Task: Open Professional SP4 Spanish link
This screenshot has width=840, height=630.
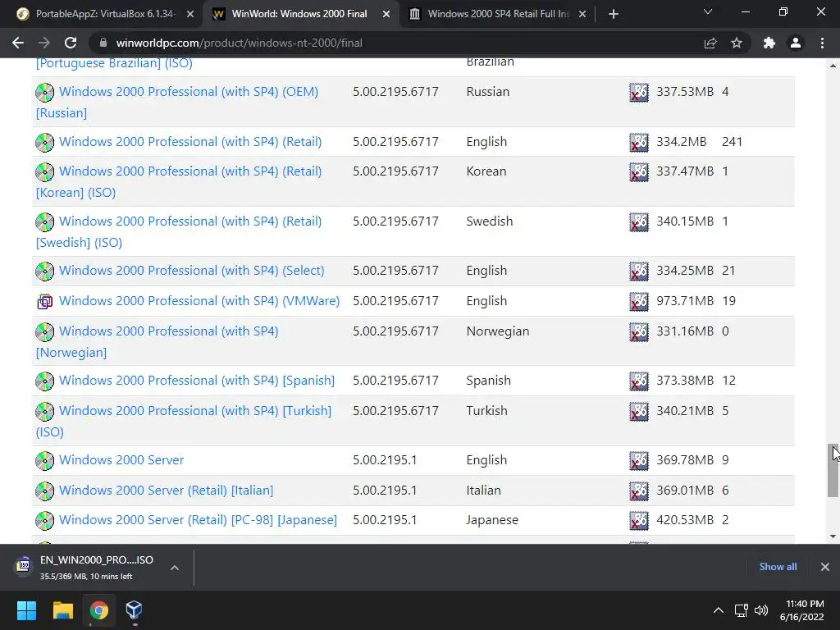Action: click(197, 381)
